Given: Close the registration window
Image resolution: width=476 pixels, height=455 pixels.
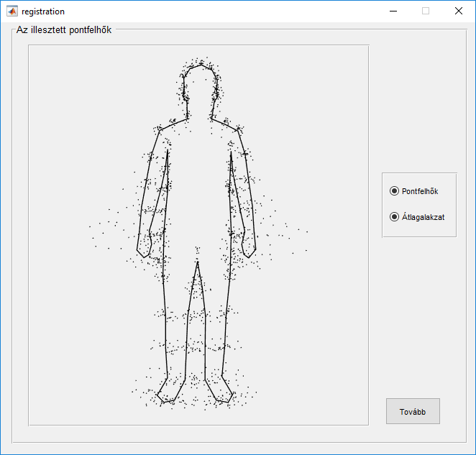Looking at the screenshot, I should [x=459, y=11].
